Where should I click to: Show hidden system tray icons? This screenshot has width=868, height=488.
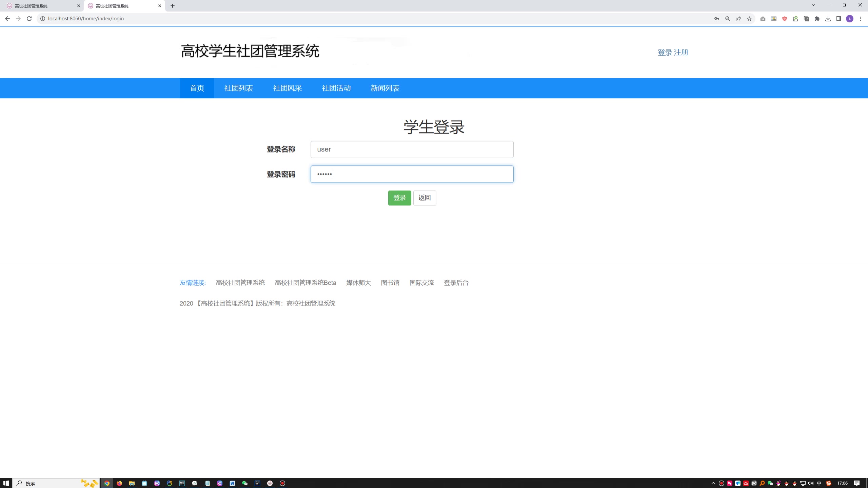click(x=713, y=483)
